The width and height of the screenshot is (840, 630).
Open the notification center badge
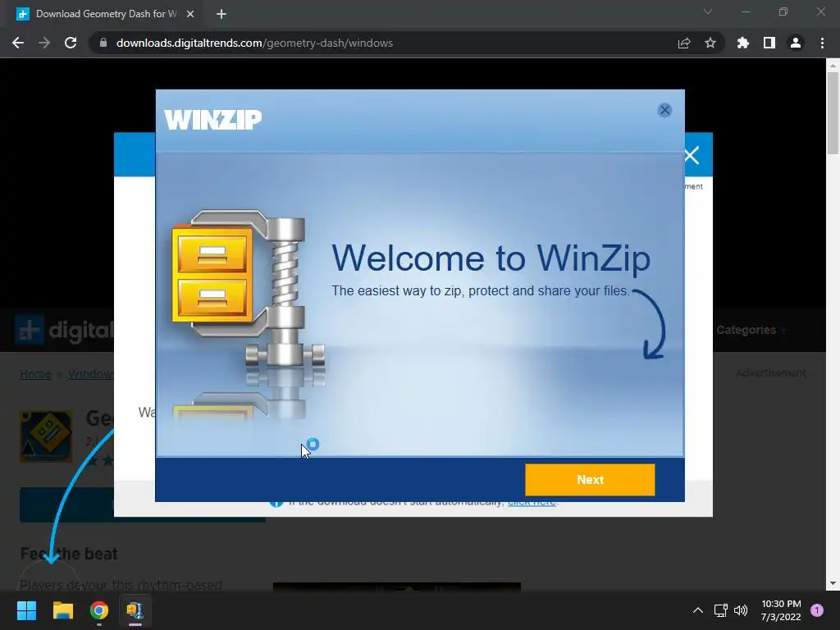tap(817, 610)
